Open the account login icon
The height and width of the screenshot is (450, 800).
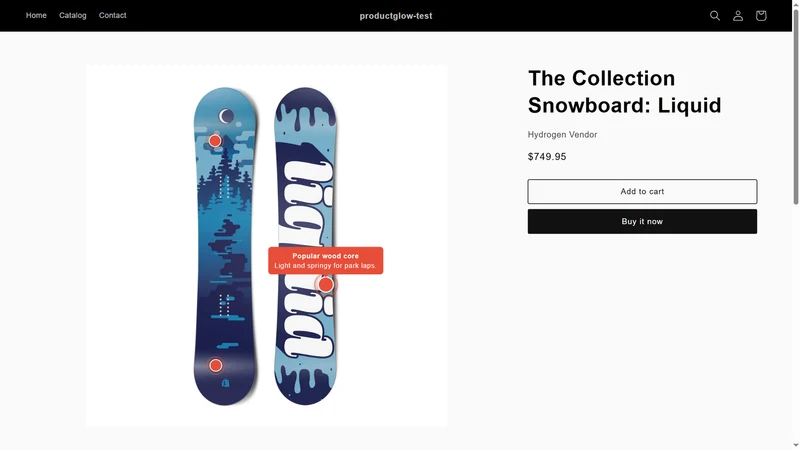click(x=738, y=16)
